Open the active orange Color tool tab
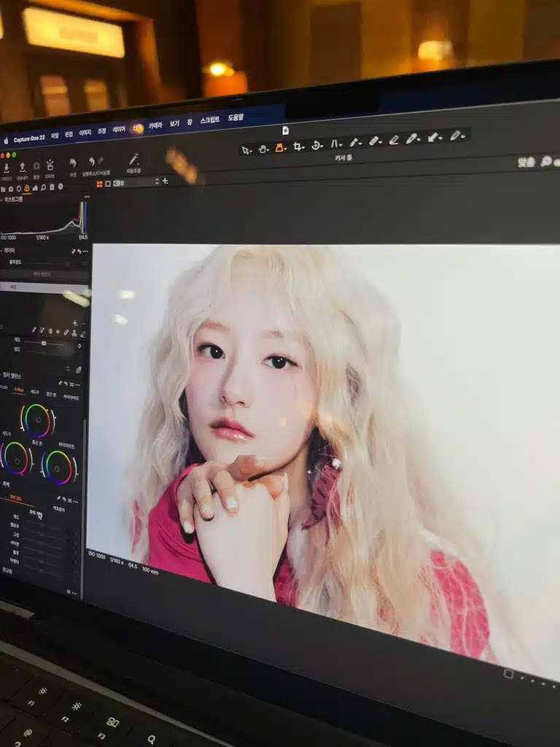Screen dimensions: 560x747 [x=27, y=187]
